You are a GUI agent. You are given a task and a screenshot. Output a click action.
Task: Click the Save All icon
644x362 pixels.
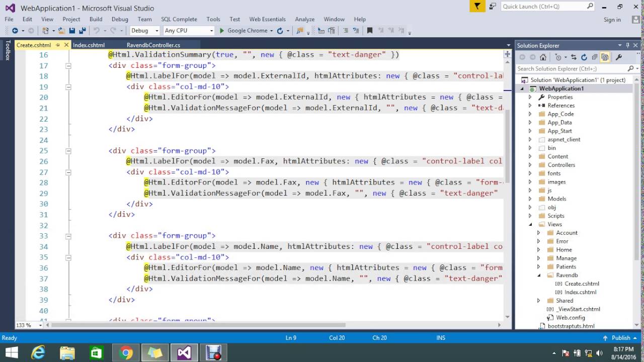tap(82, 31)
